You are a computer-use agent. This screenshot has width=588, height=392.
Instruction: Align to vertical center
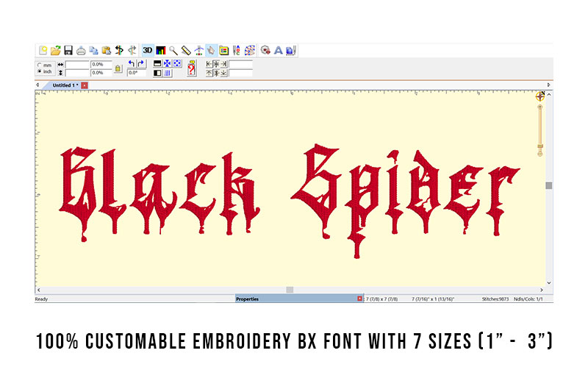tap(216, 73)
